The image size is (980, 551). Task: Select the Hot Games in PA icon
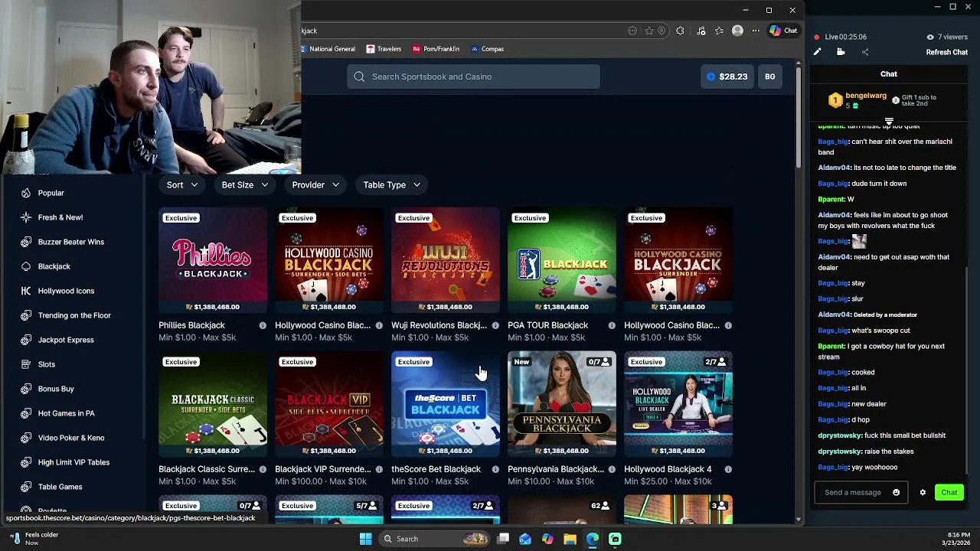click(x=26, y=413)
